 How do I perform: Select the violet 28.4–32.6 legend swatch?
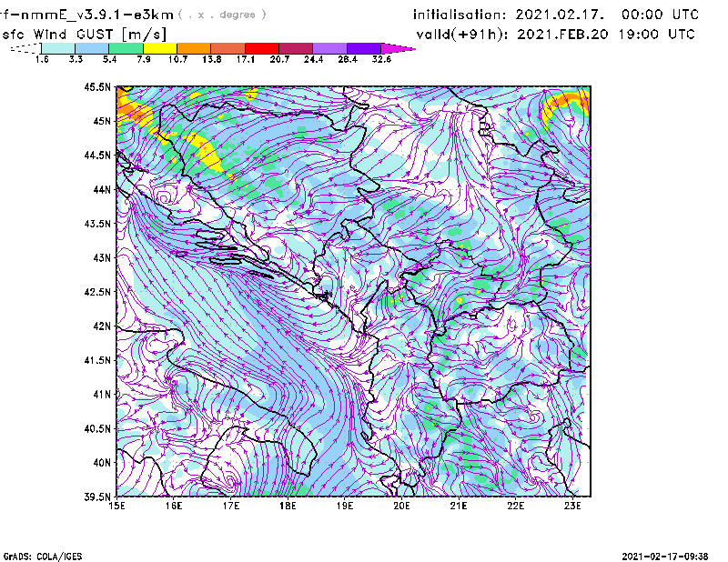pyautogui.click(x=364, y=48)
